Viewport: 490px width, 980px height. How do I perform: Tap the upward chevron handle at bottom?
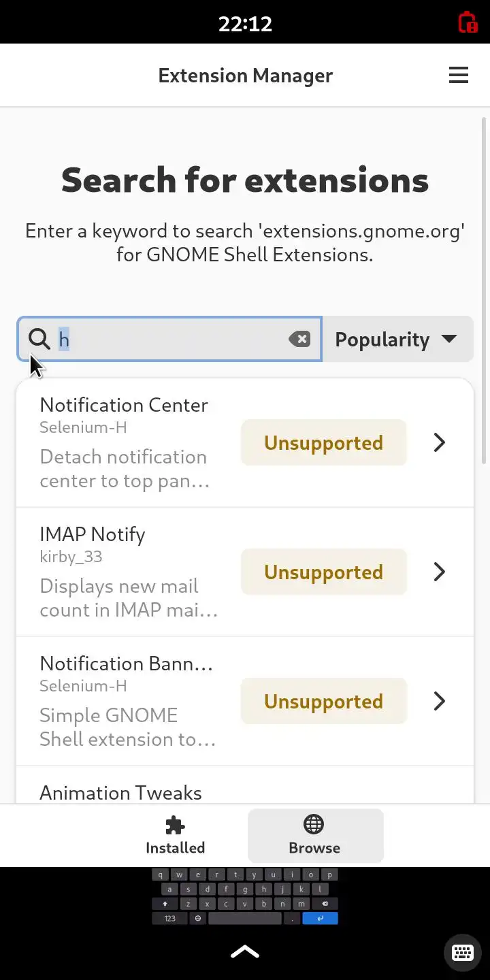tap(245, 951)
